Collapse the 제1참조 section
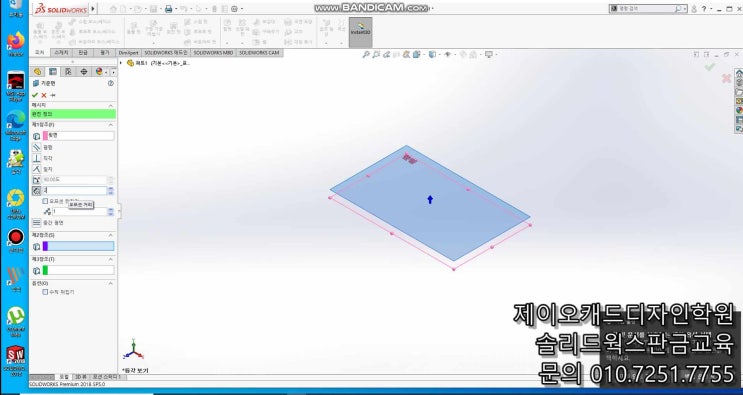This screenshot has height=395, width=743. [111, 125]
